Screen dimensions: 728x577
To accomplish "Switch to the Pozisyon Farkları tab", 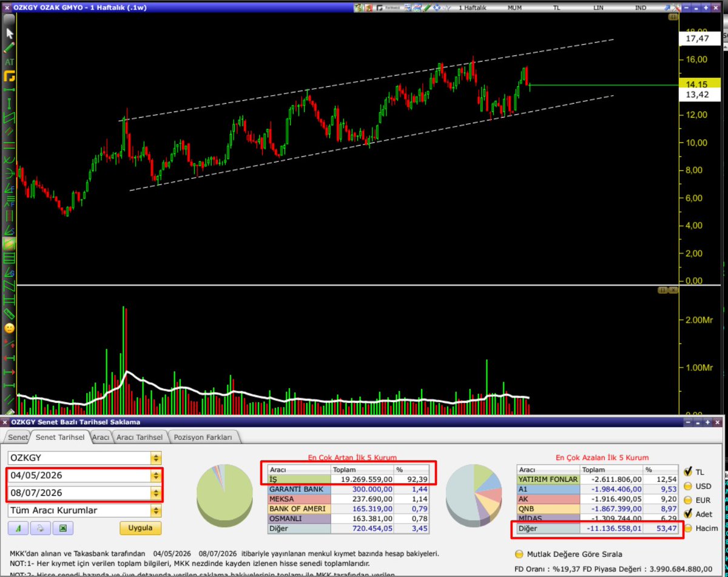I will (x=204, y=437).
